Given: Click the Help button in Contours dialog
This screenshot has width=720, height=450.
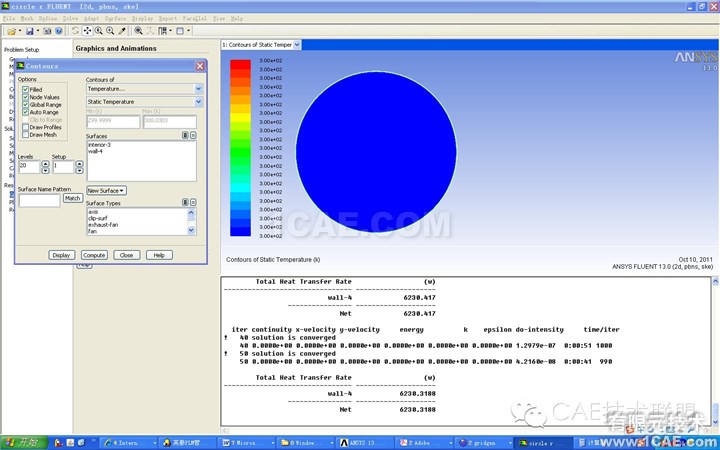Looking at the screenshot, I should (159, 255).
